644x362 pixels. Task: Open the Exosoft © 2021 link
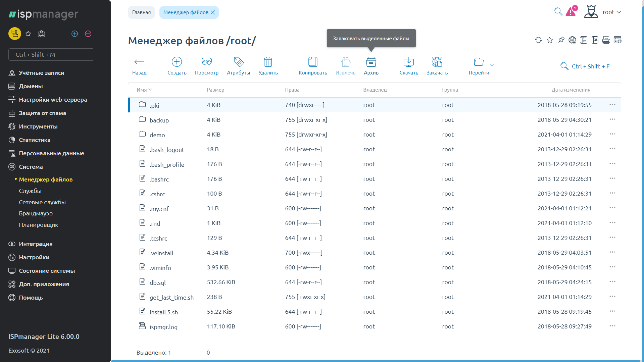pyautogui.click(x=29, y=351)
